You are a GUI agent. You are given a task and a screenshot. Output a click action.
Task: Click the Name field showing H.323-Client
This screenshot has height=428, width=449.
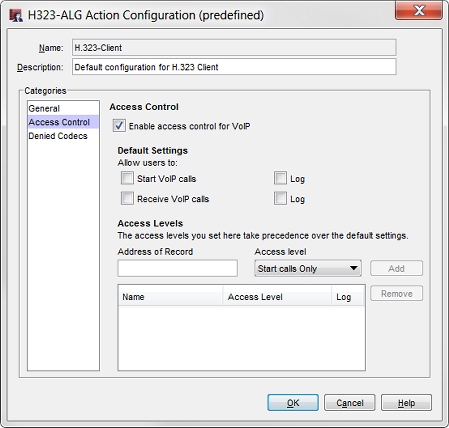pyautogui.click(x=234, y=48)
